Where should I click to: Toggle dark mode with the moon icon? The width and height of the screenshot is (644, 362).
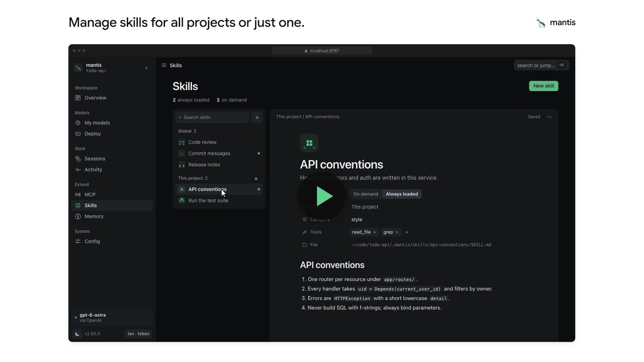pos(77,334)
